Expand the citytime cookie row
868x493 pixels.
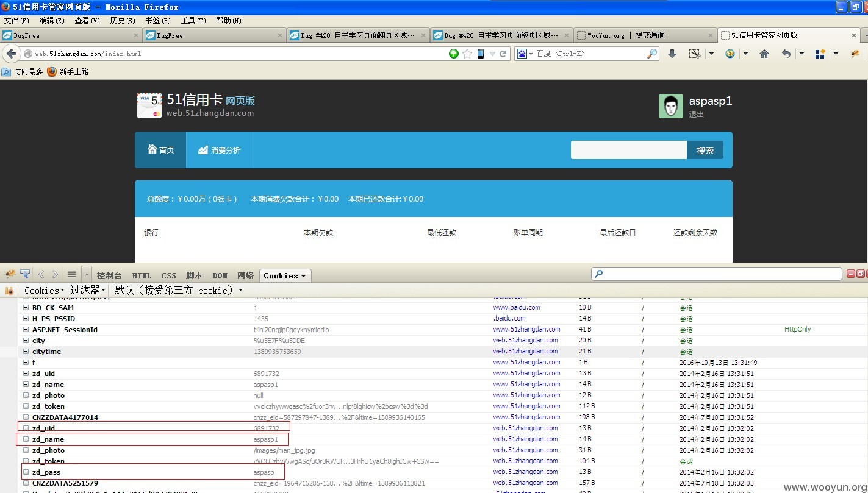click(26, 352)
